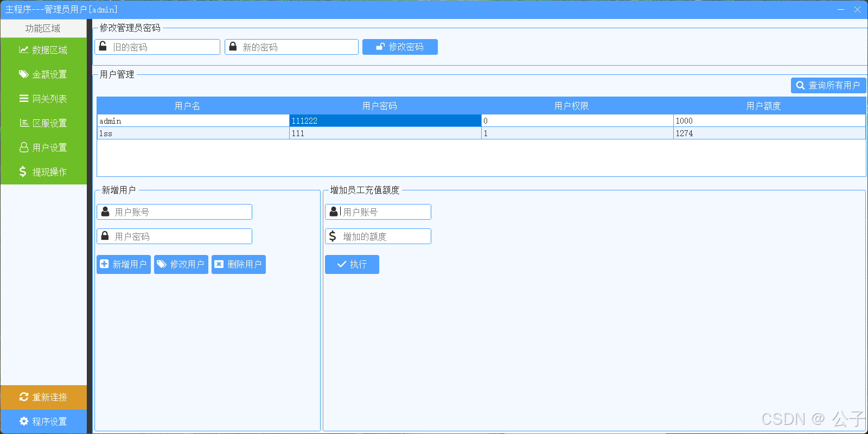
Task: Click the plus icon on 新增用户 button
Action: 104,264
